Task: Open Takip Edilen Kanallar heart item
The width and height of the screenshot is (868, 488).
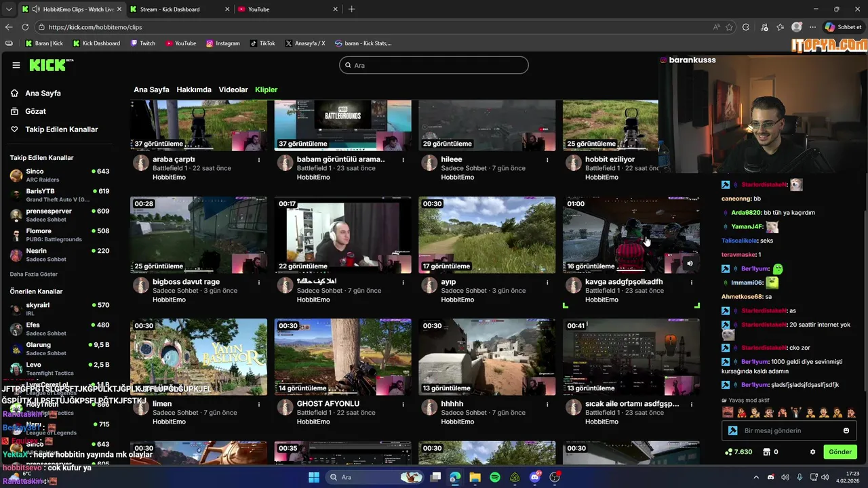Action: pos(61,129)
